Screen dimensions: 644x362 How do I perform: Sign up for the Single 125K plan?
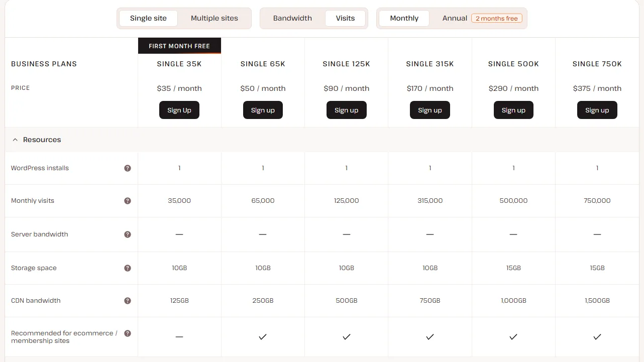[x=347, y=110]
